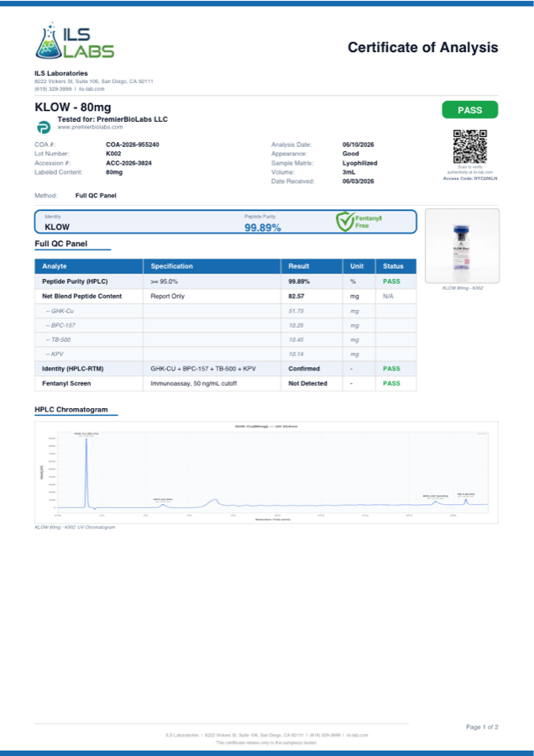Click the GHK-Cu result '51.73'
This screenshot has height=756, width=534.
coord(296,311)
